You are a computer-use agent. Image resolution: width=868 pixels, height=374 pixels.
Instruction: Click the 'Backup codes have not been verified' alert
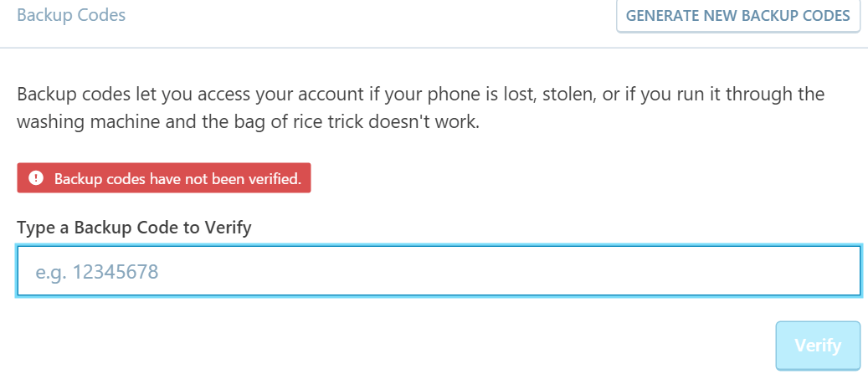click(164, 178)
